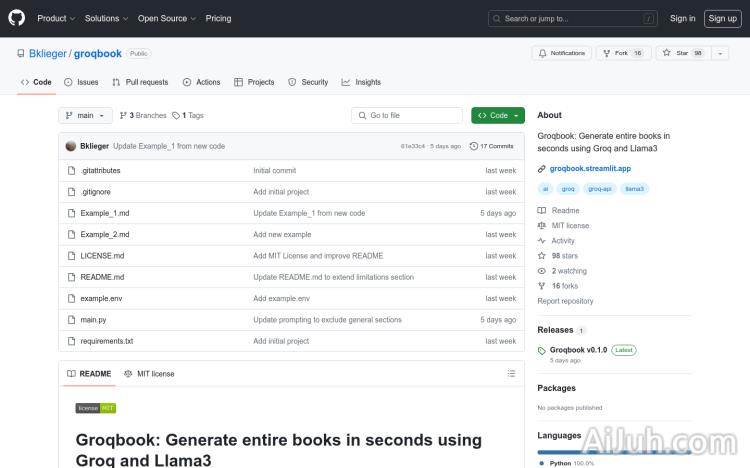
Task: Open the Pull requests tab
Action: click(140, 82)
